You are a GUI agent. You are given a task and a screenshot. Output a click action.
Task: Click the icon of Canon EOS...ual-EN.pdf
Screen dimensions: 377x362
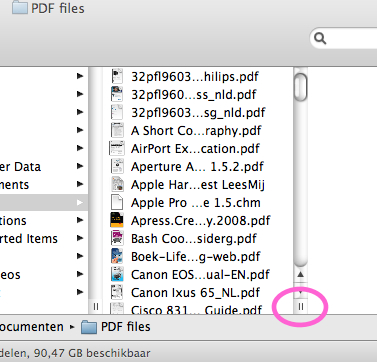(117, 275)
